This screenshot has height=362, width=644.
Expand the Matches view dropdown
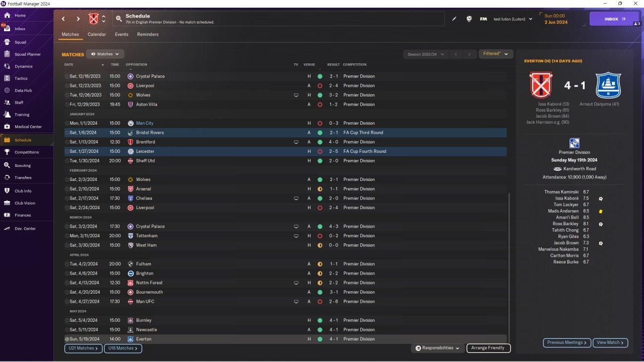pyautogui.click(x=105, y=54)
